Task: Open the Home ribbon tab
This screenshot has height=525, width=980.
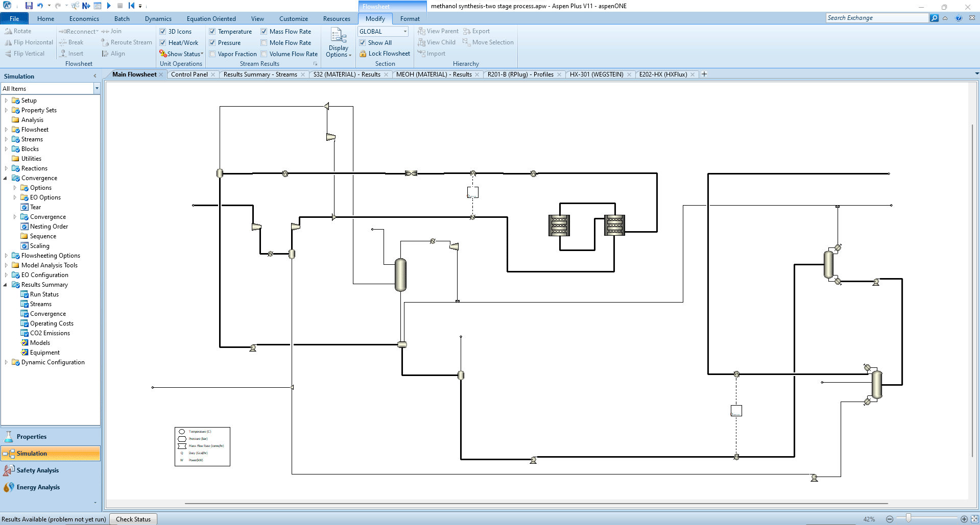Action: (45, 19)
